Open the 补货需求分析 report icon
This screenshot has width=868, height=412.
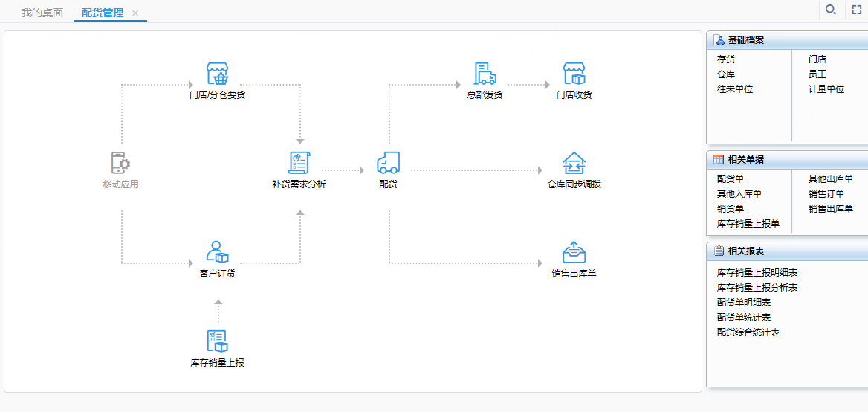[x=299, y=164]
